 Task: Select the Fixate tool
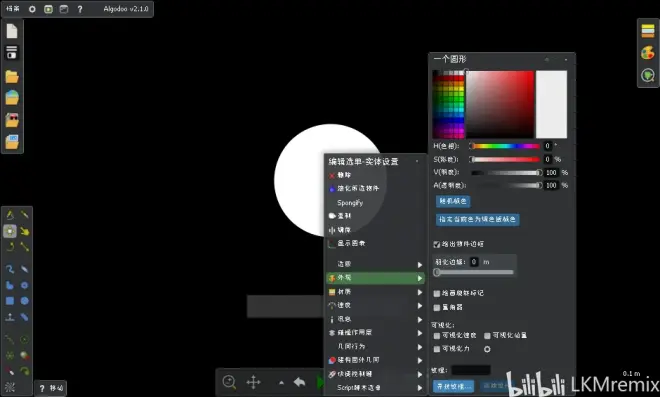click(x=10, y=355)
